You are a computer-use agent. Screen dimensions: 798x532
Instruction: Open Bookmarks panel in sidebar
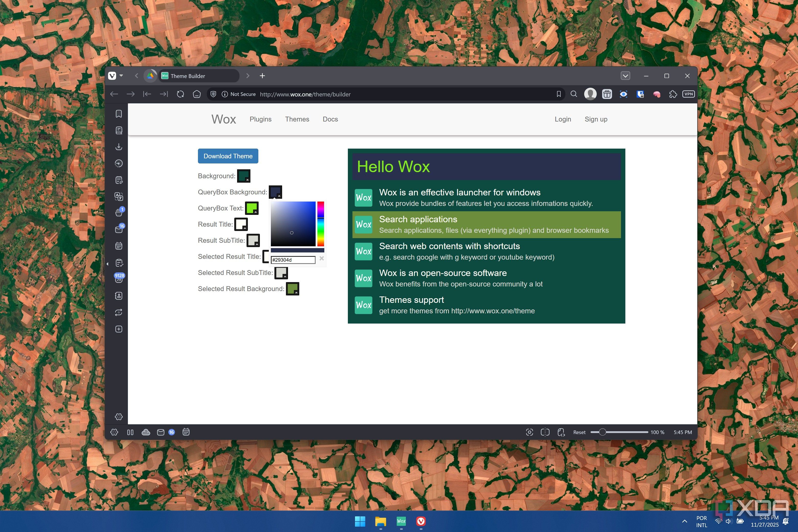119,114
